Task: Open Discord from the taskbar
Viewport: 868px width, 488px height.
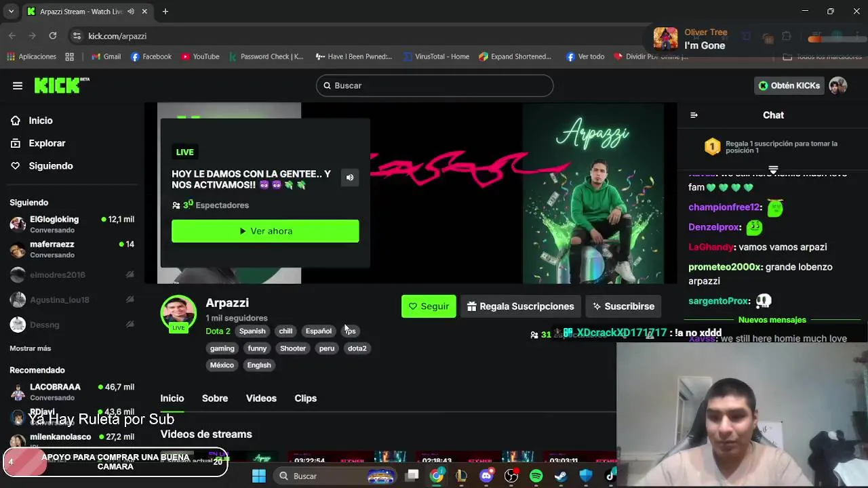Action: (x=486, y=476)
